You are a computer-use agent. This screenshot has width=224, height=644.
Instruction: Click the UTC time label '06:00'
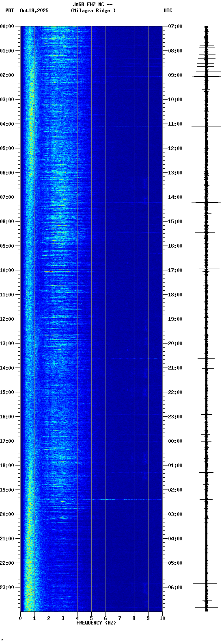[x=175, y=587]
